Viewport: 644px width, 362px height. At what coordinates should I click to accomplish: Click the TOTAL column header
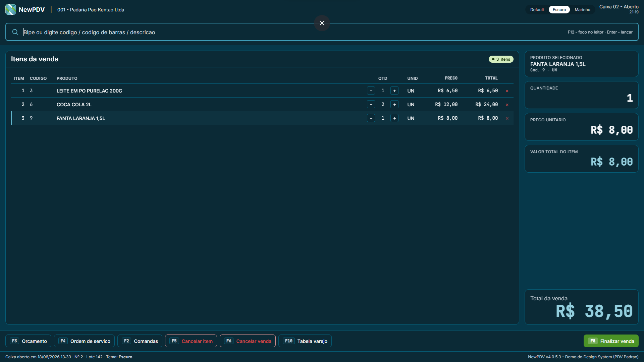(x=491, y=78)
